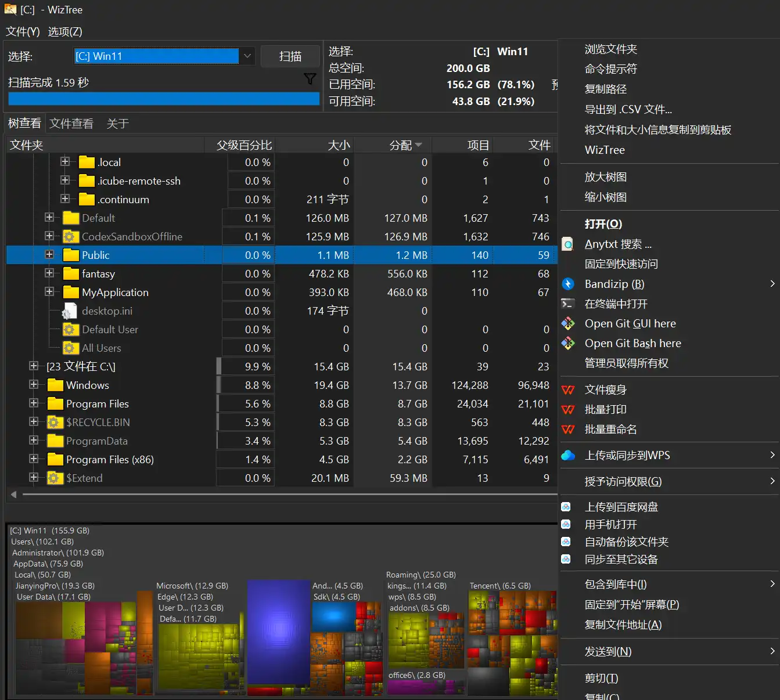Switch to the 文件查看 tab

71,123
